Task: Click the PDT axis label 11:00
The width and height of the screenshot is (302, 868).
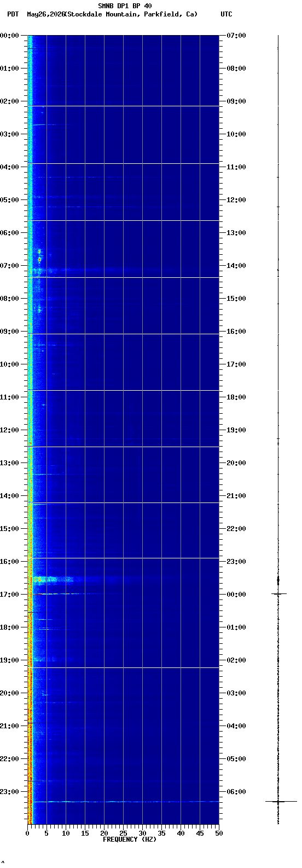Action: (9, 397)
